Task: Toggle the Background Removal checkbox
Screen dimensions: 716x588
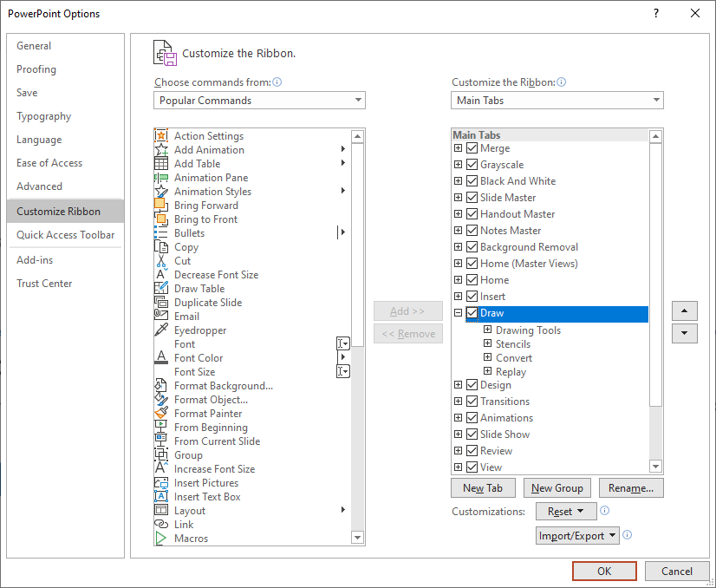Action: pos(472,246)
